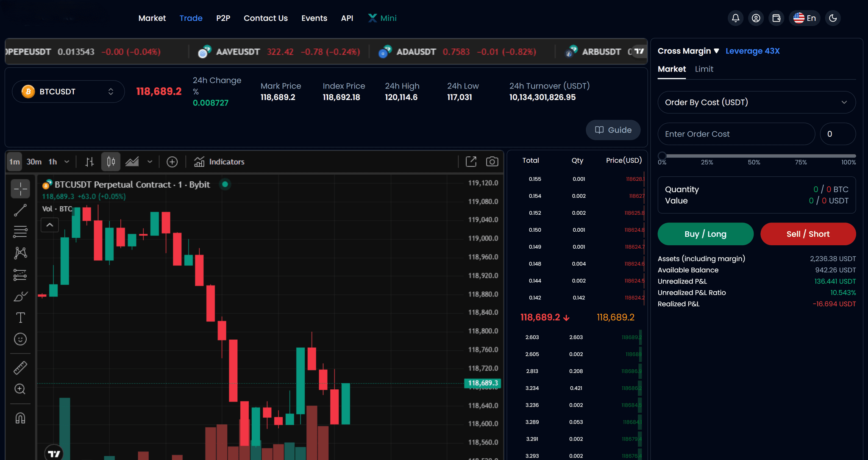This screenshot has height=460, width=868.
Task: Set the order slider to 50%
Action: [x=754, y=162]
